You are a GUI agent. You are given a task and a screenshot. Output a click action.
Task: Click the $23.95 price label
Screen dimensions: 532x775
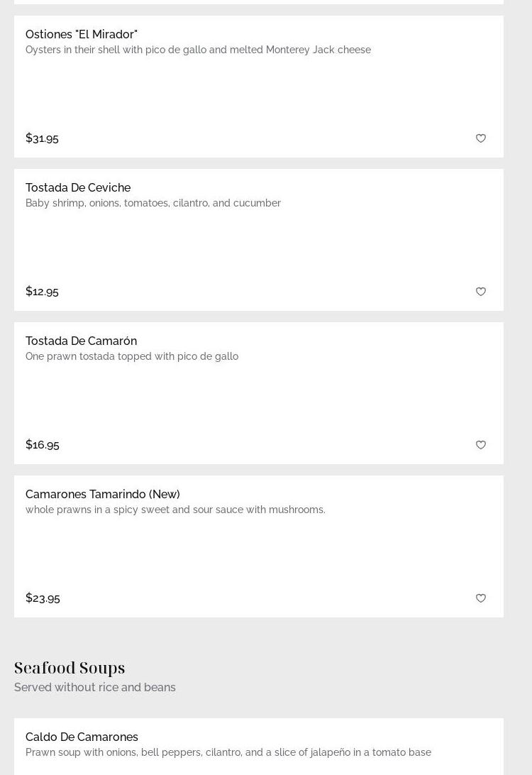pos(43,598)
